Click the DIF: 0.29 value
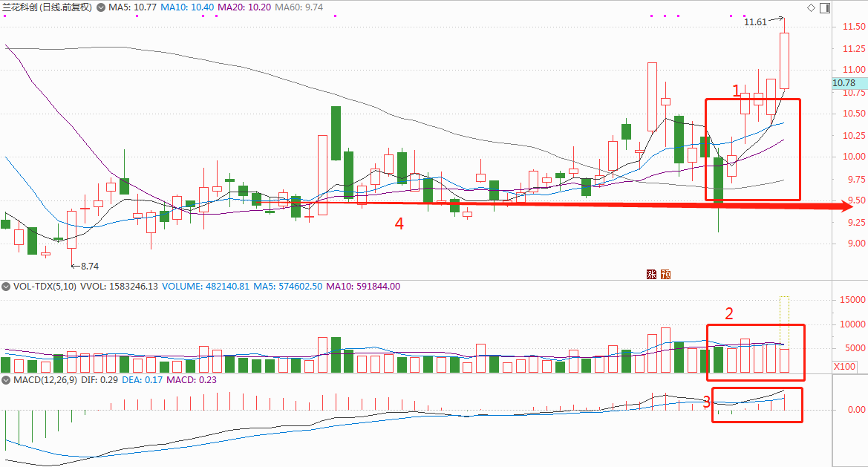 [x=99, y=380]
